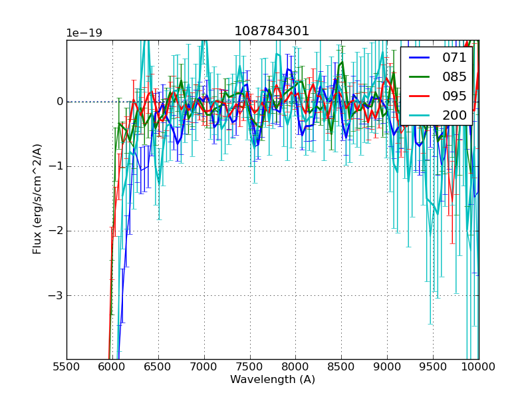Screen dimensions: 532x399
Task: Click the plot title 108784301
Action: click(272, 31)
